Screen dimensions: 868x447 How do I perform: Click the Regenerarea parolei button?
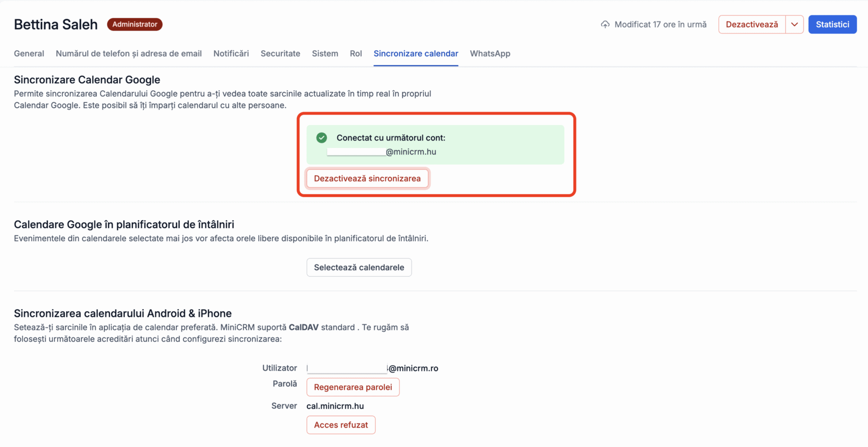(353, 387)
